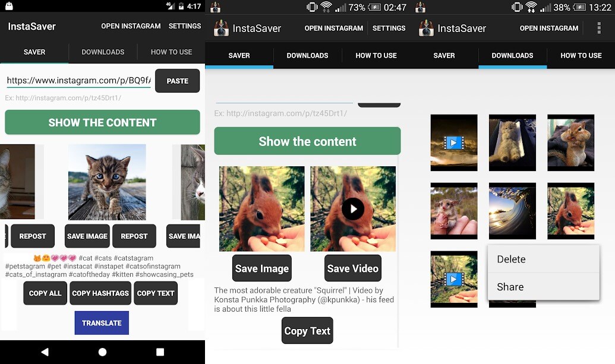Open HOW TO USE tab in left screen

(x=171, y=52)
